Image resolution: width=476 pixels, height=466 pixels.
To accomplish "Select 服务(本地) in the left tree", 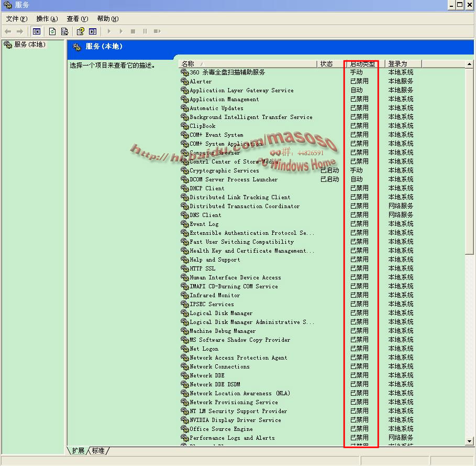I will tap(30, 45).
